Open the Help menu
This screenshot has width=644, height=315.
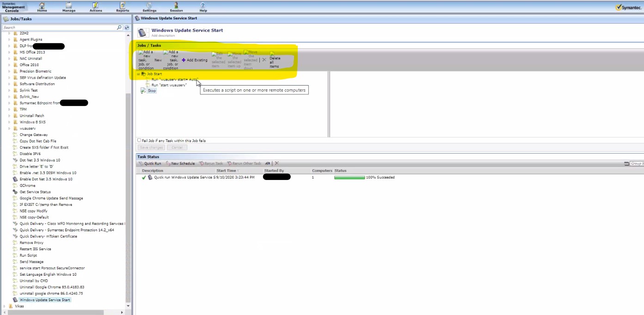pos(203,6)
